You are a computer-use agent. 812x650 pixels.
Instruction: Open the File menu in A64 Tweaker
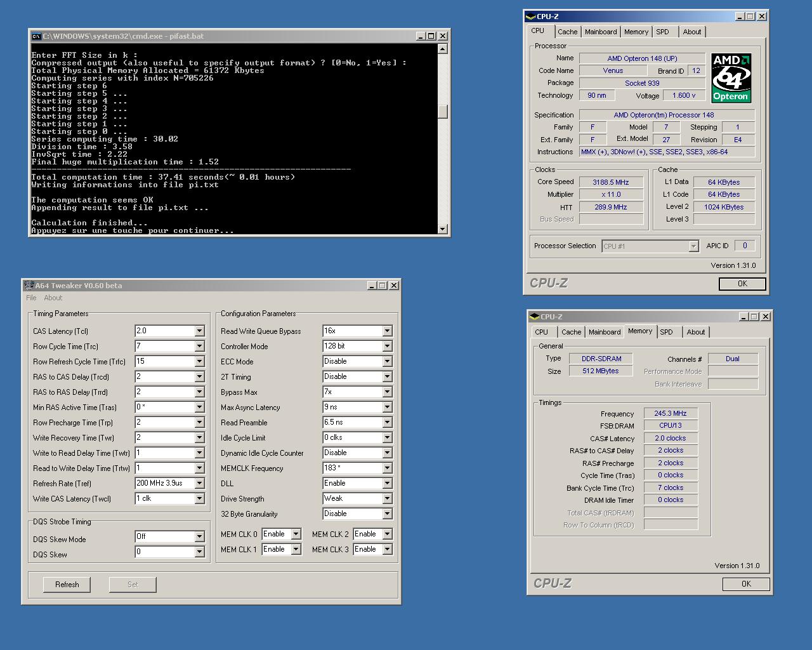coord(31,298)
